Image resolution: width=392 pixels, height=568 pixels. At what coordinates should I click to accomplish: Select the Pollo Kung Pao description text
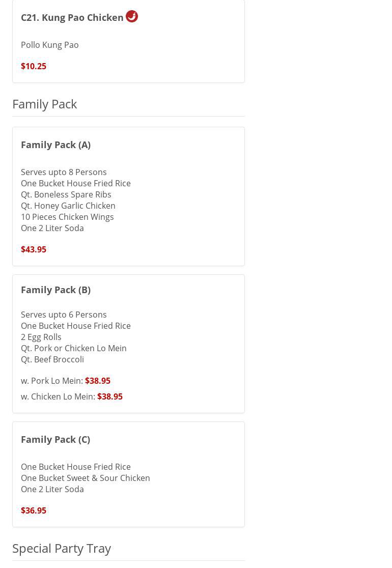click(x=50, y=45)
